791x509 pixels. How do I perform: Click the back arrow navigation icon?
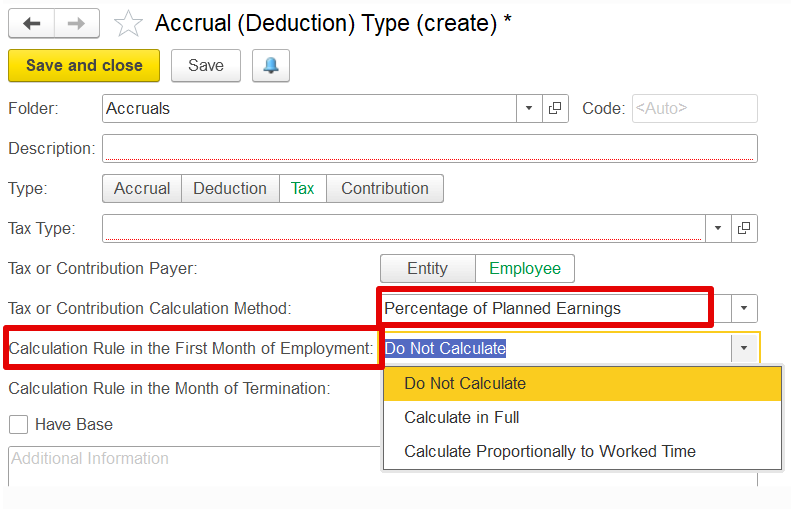point(31,23)
